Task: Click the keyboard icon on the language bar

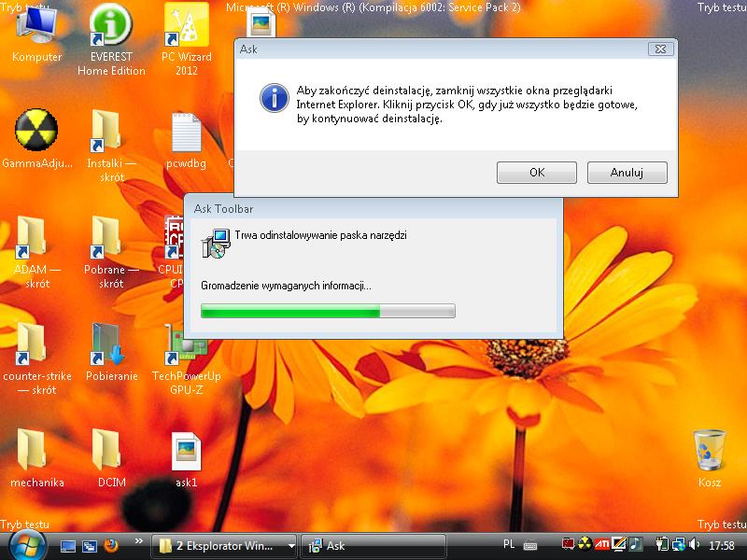Action: click(529, 545)
